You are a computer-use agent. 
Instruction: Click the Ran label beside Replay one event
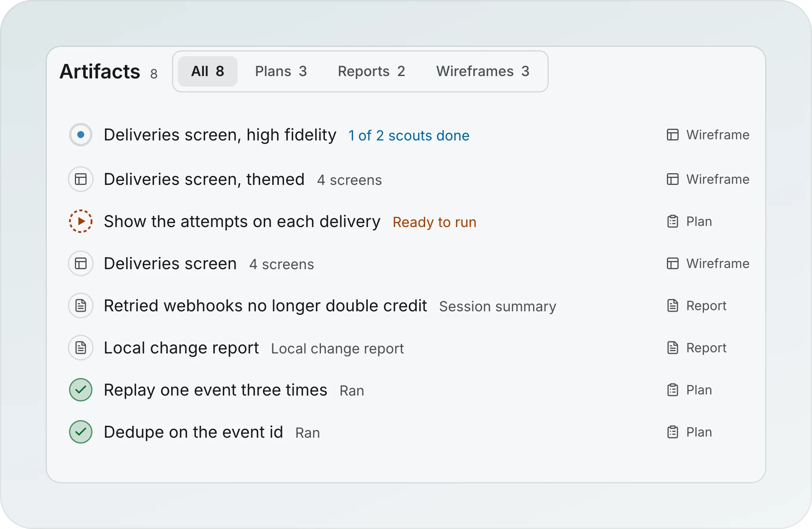[x=352, y=391]
